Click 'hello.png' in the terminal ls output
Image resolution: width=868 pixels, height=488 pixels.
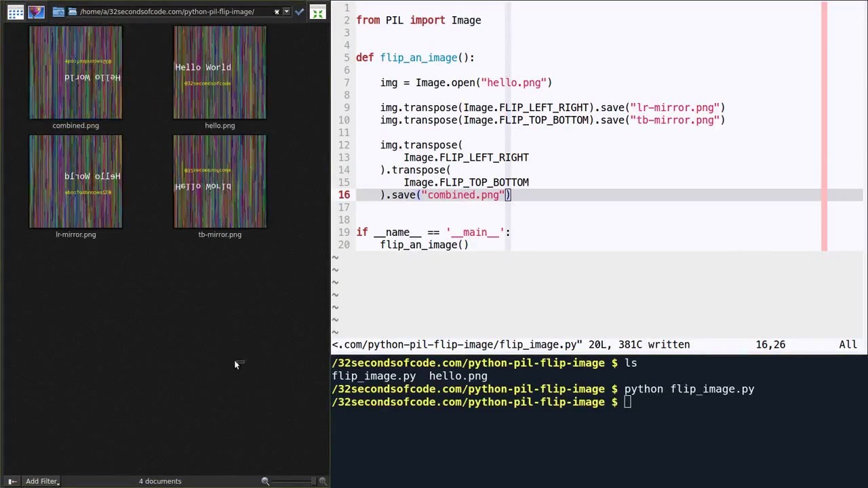pyautogui.click(x=458, y=376)
